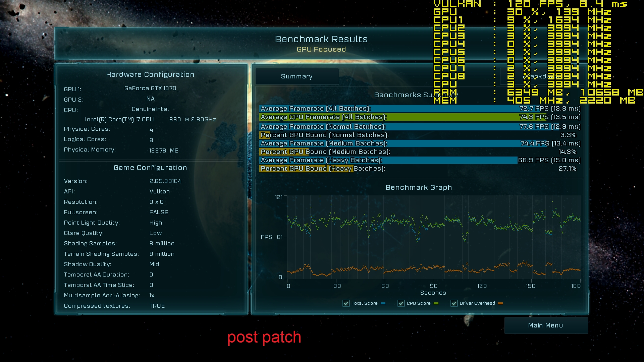Click the Benchmark Graph title
The height and width of the screenshot is (362, 644).
[419, 187]
